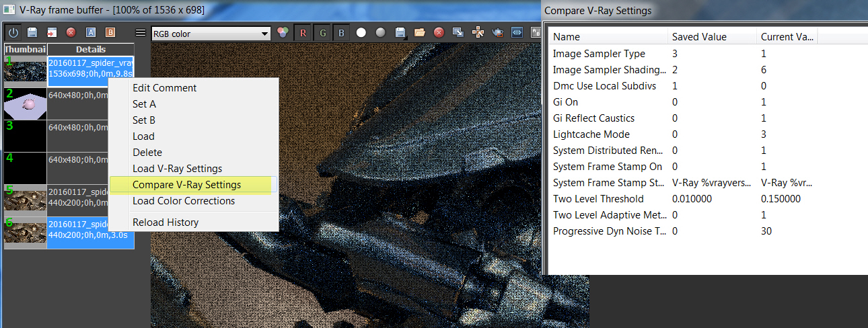Click the load history image icon
The width and height of the screenshot is (868, 328).
pyautogui.click(x=50, y=32)
